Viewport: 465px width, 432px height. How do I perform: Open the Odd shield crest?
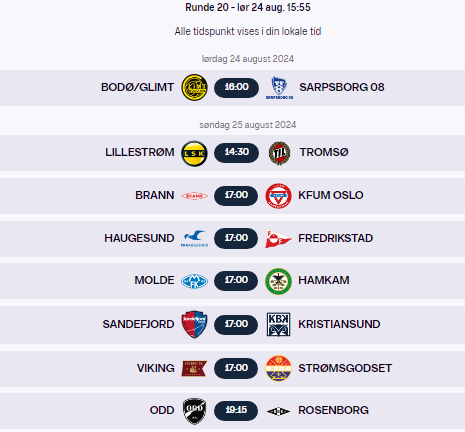pyautogui.click(x=194, y=411)
